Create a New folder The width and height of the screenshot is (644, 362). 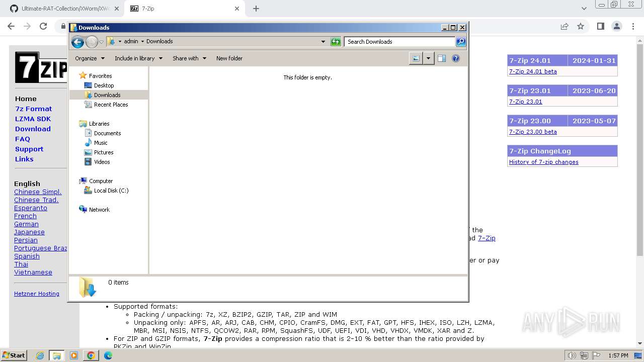coord(229,58)
